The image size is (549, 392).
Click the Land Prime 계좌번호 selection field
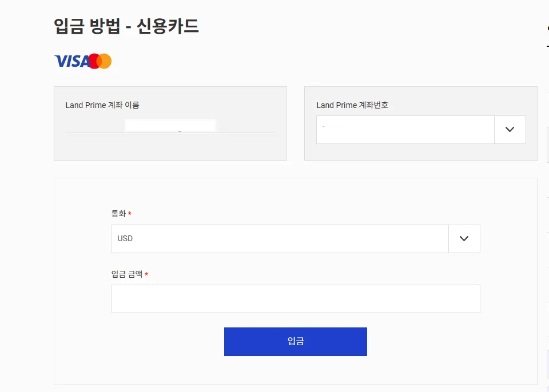pos(405,130)
